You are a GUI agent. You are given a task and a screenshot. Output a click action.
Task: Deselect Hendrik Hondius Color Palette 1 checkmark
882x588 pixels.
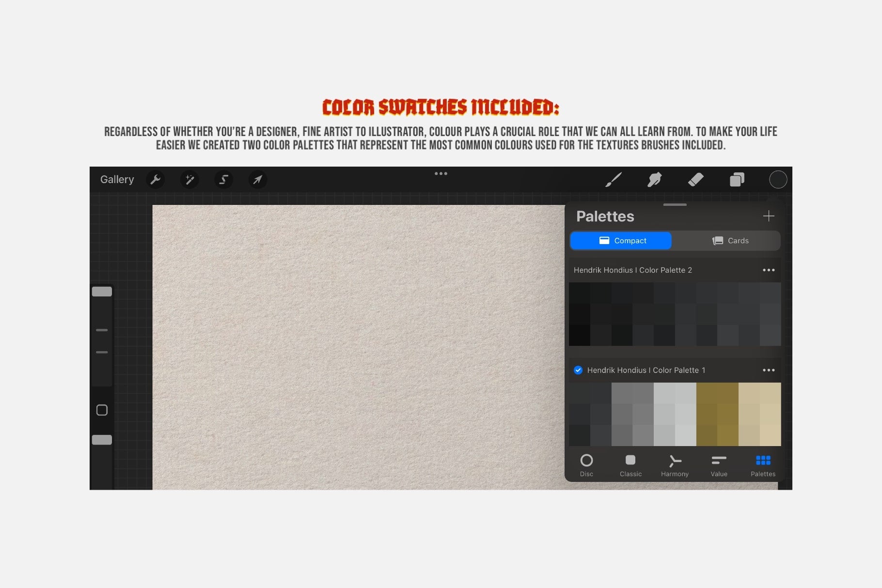578,370
